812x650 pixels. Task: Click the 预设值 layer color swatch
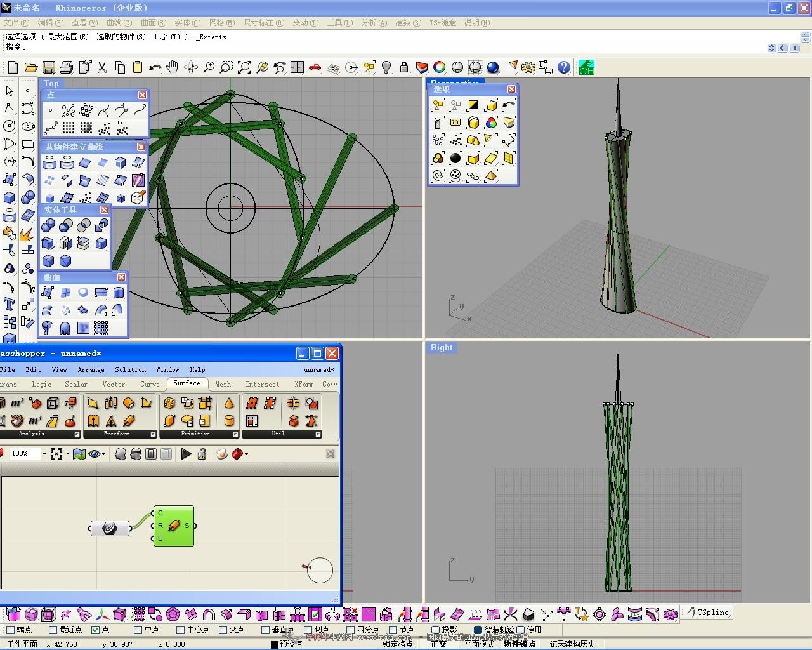click(x=275, y=644)
